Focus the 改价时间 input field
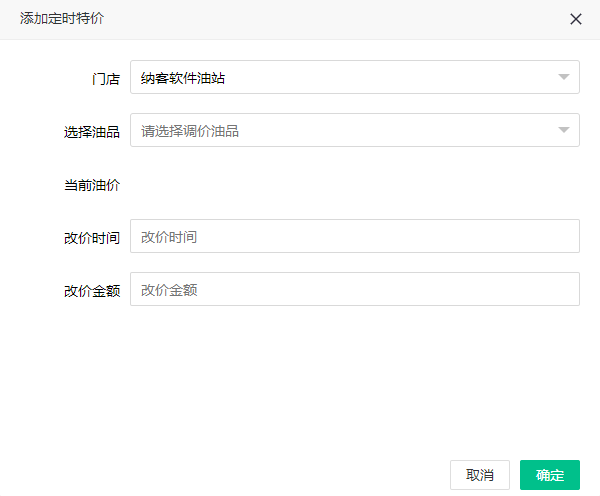The height and width of the screenshot is (496, 600). [355, 236]
